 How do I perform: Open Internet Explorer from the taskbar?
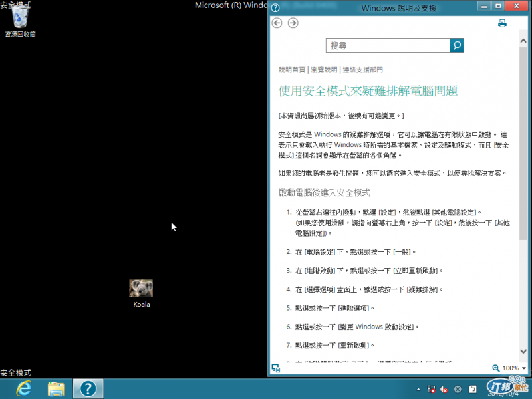(x=24, y=388)
